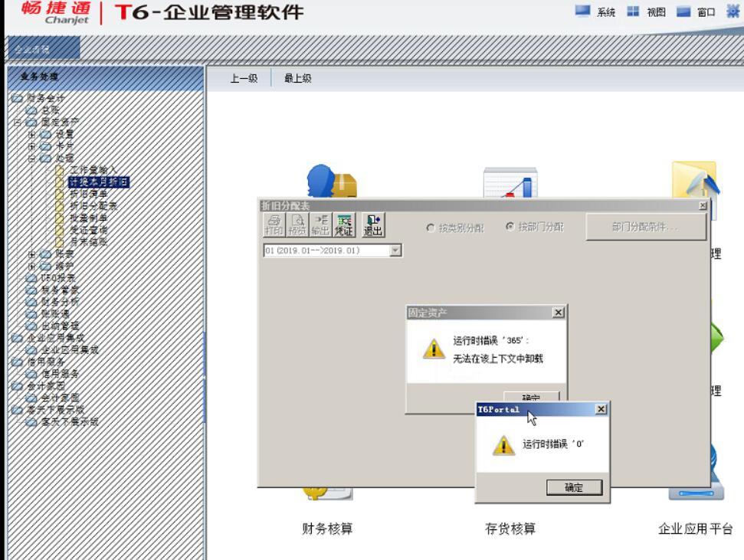Expand the 账表 tree node
Screen dimensions: 744x560
(31, 254)
